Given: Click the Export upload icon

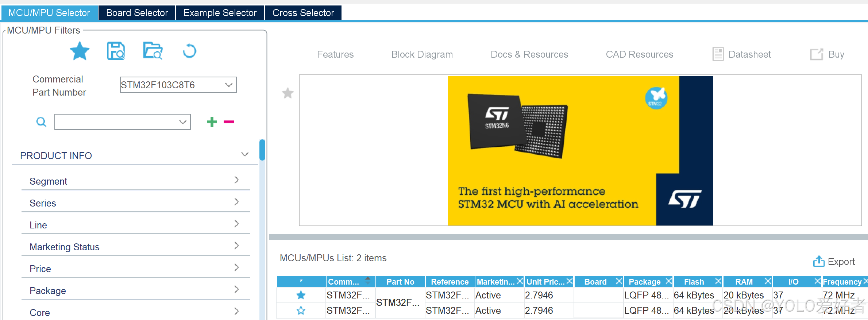Looking at the screenshot, I should (819, 261).
